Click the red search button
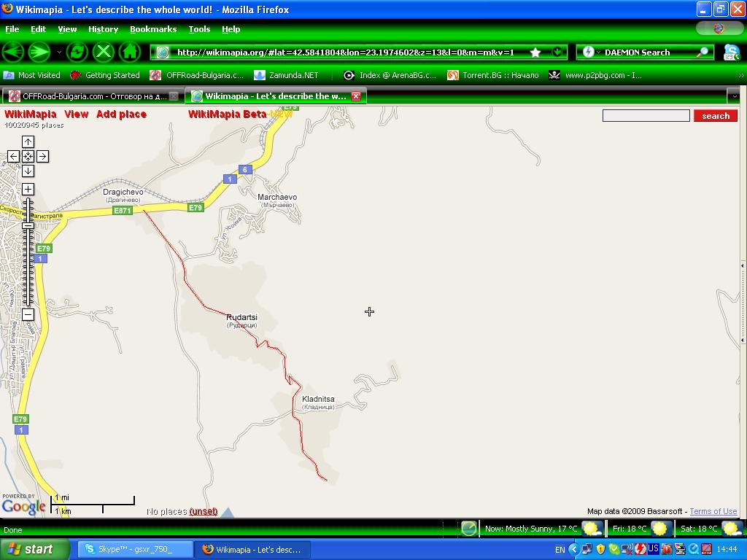 pyautogui.click(x=716, y=116)
